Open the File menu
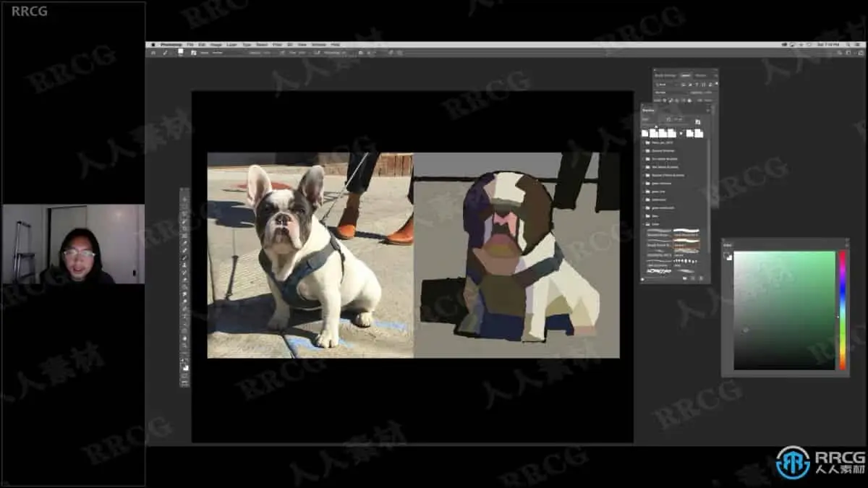868x488 pixels. tap(190, 45)
